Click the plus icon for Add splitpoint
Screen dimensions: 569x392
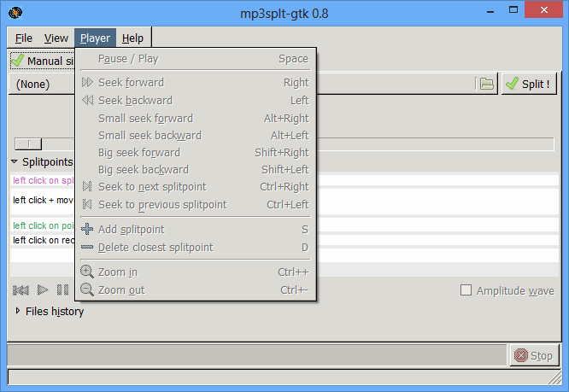pos(87,229)
